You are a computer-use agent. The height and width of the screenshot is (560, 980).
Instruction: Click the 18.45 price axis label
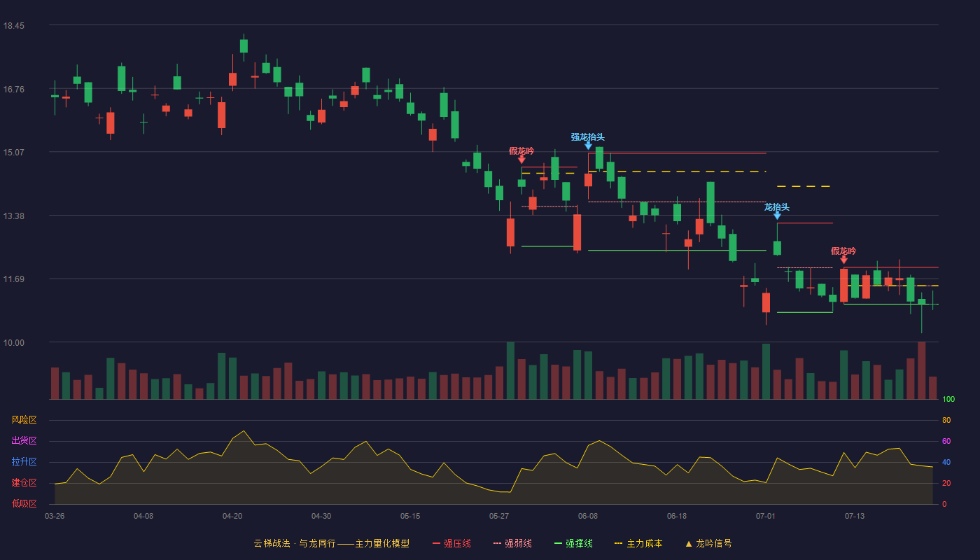tap(13, 26)
